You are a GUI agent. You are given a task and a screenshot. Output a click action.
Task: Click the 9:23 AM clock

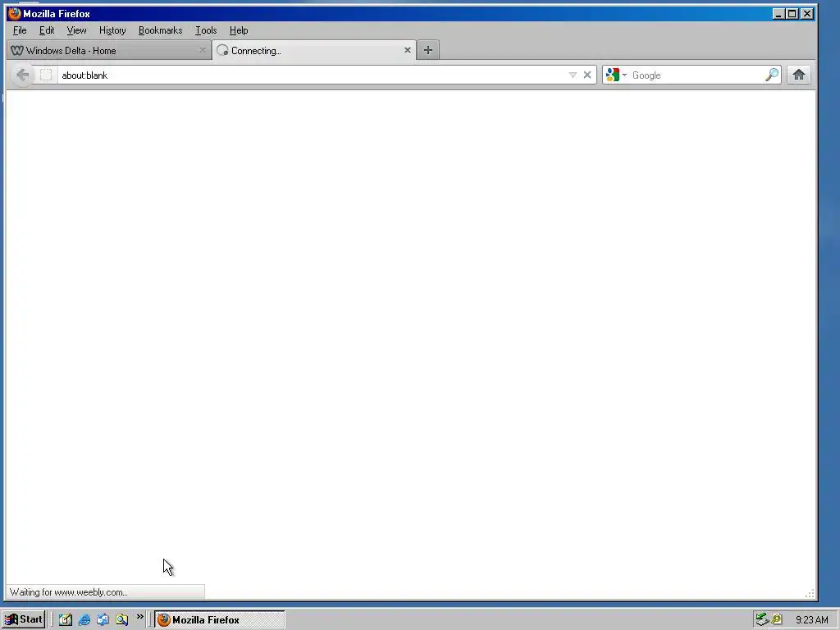(x=811, y=620)
